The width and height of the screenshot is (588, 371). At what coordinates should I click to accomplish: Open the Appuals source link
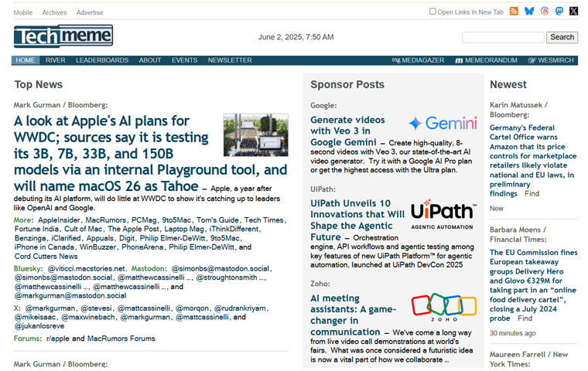[x=100, y=238]
